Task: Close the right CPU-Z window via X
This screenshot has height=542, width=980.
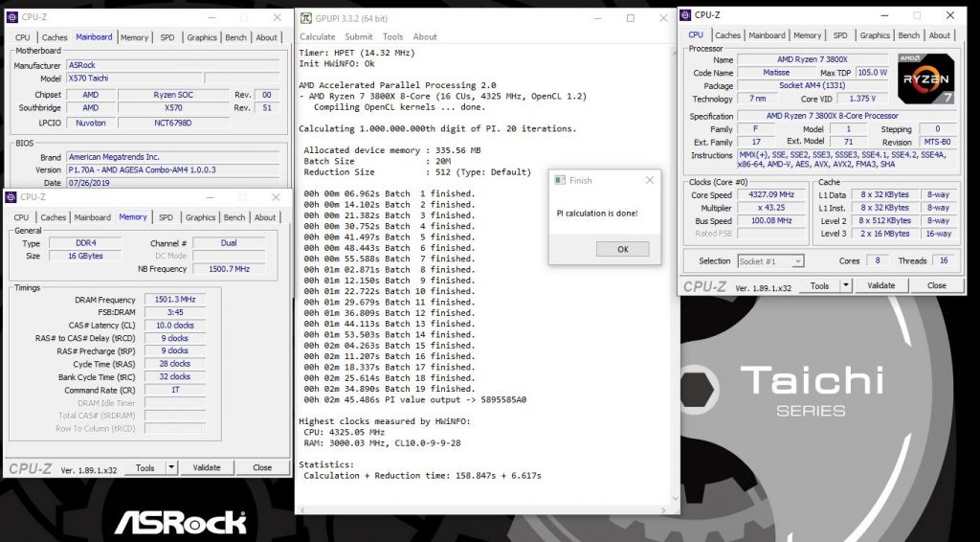Action: coord(950,15)
